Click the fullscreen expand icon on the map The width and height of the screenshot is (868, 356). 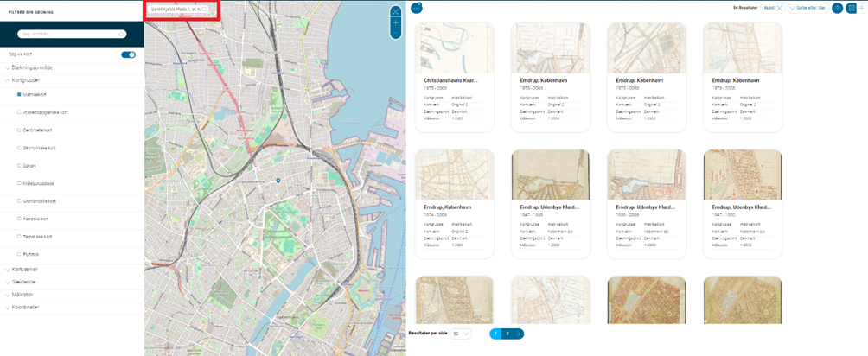395,11
